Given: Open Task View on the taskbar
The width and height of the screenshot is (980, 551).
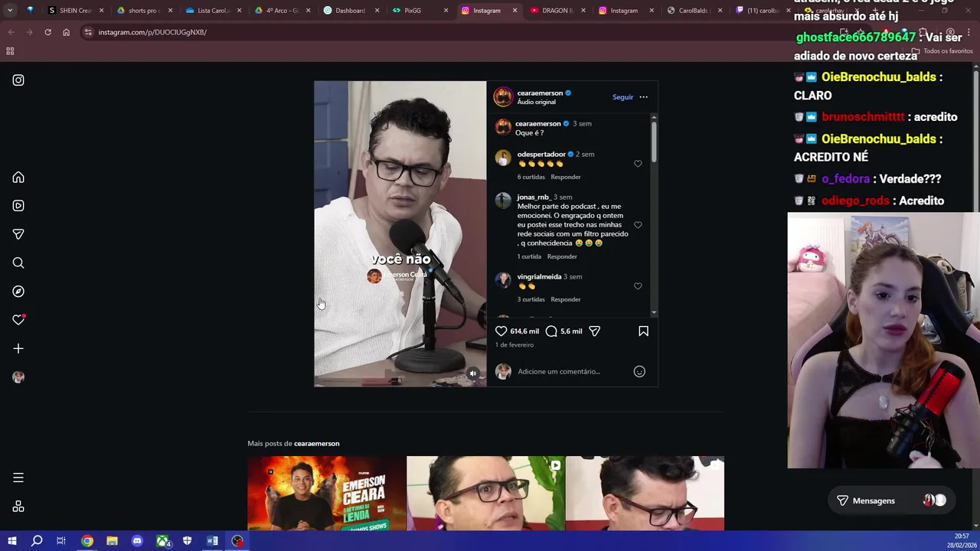Looking at the screenshot, I should [x=61, y=541].
